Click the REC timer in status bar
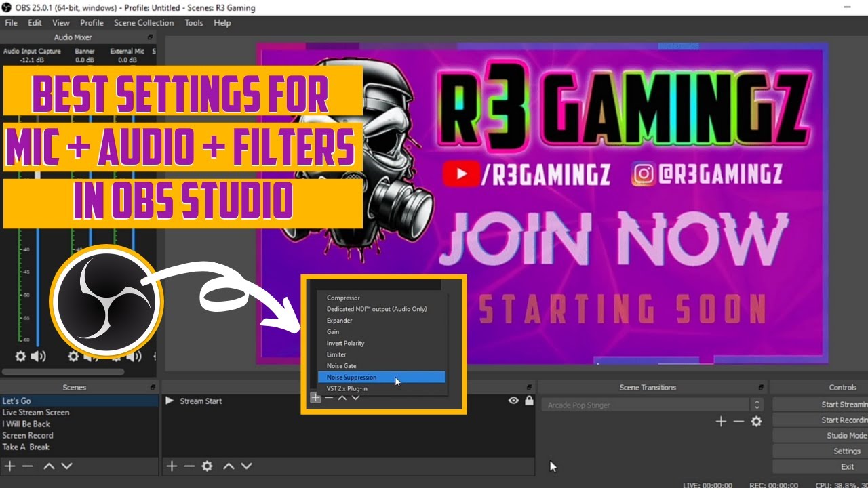Screen dimensions: 868x488 [x=773, y=485]
